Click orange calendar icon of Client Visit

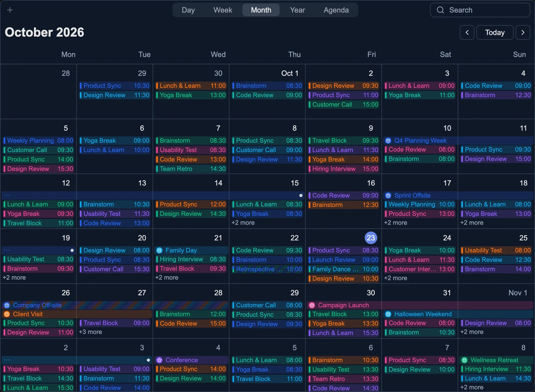click(7, 314)
